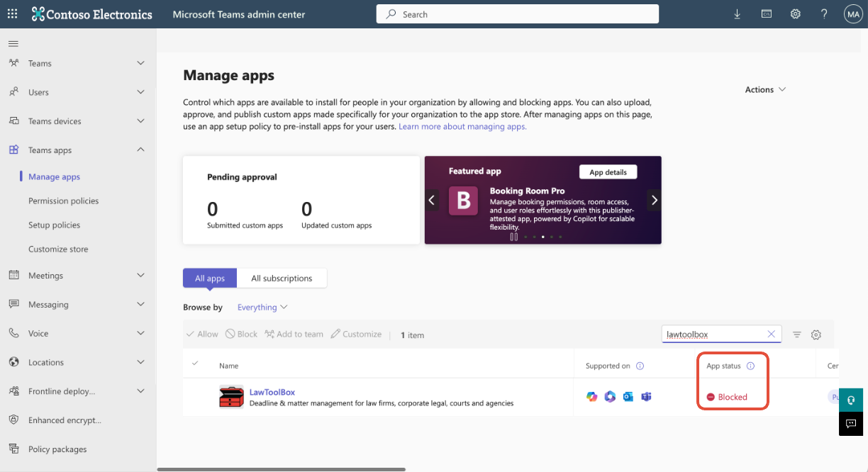Collapse the Teams apps section
Screen dimensions: 868x472
pos(140,150)
